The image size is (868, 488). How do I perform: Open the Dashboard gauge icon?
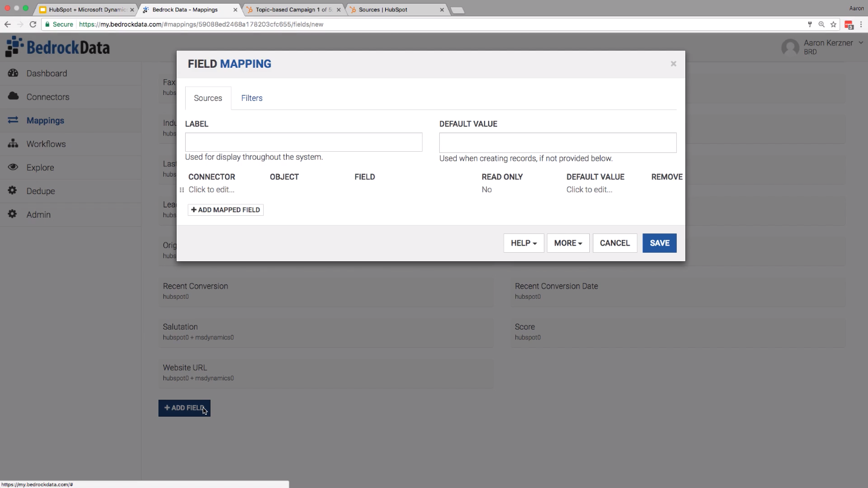tap(13, 73)
